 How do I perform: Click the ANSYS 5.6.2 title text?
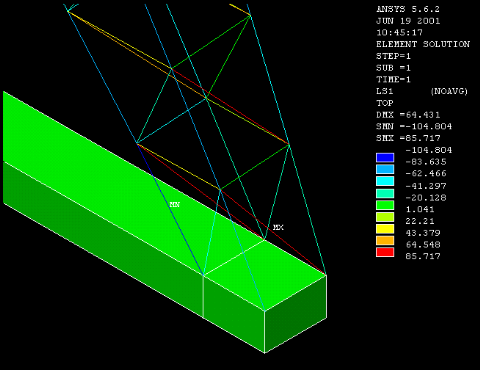tap(408, 9)
